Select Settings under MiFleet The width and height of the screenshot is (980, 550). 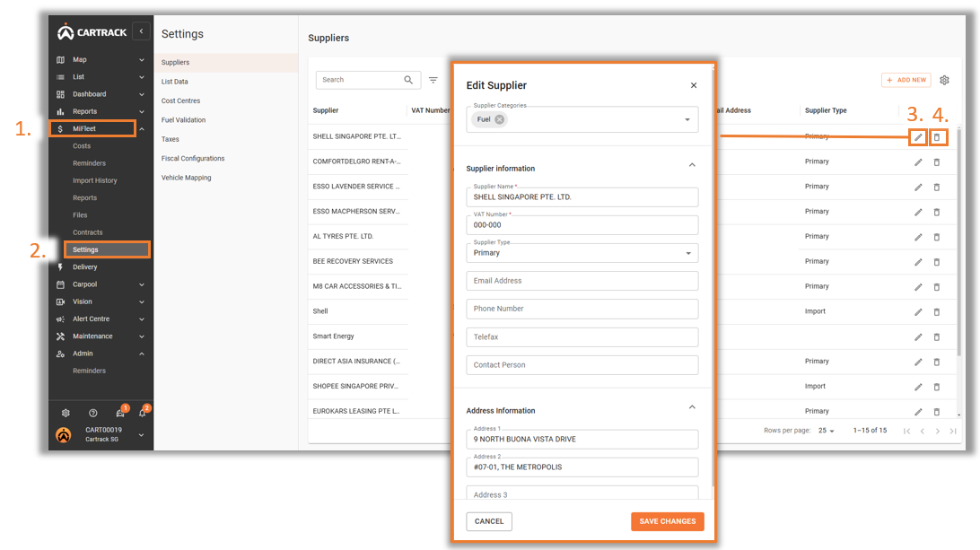coord(107,249)
